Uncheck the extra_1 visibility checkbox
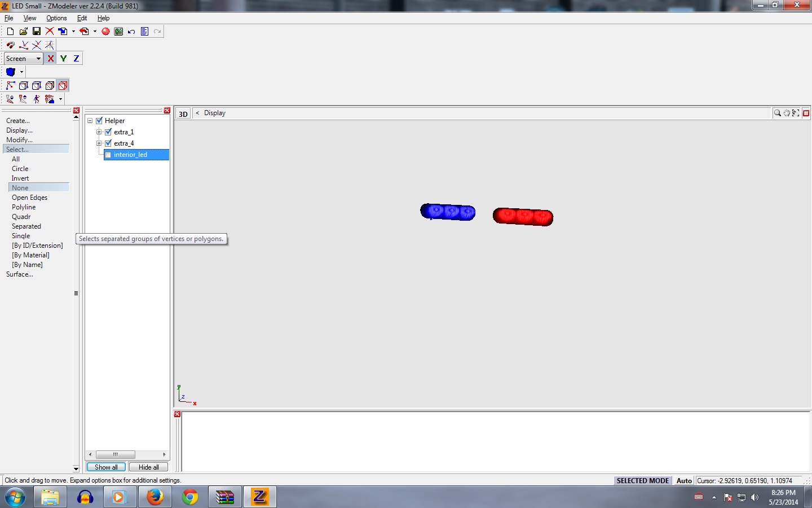The width and height of the screenshot is (812, 508). pos(108,132)
